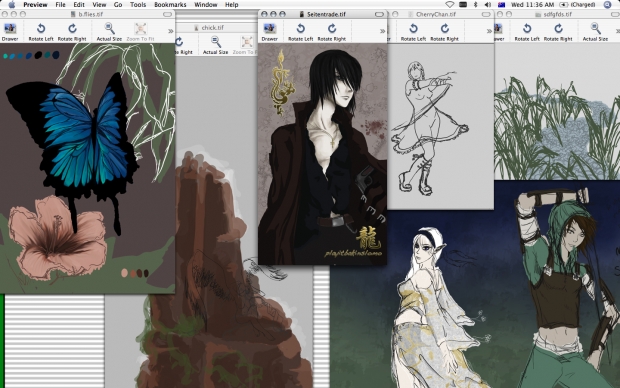Toggle toolbar pill button in CherryChan.tif window
This screenshot has height=388, width=620.
[x=486, y=14]
